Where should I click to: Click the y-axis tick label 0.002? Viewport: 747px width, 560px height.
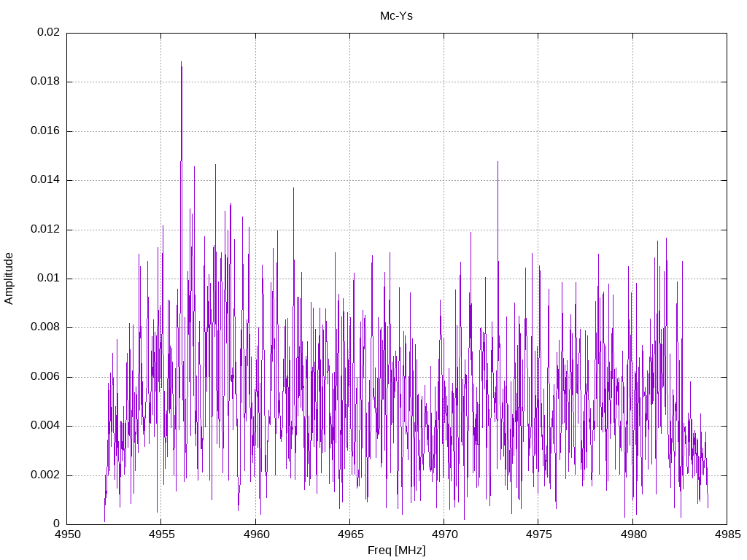pos(45,475)
